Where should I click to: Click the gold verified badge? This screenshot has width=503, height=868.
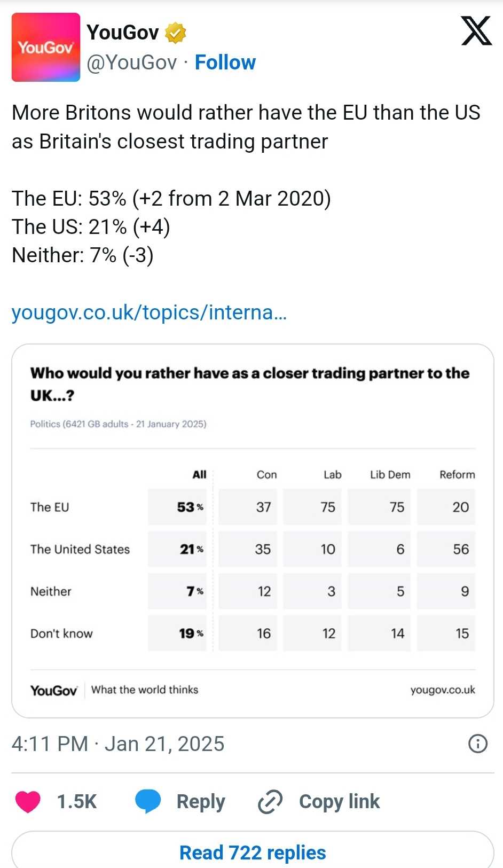175,33
